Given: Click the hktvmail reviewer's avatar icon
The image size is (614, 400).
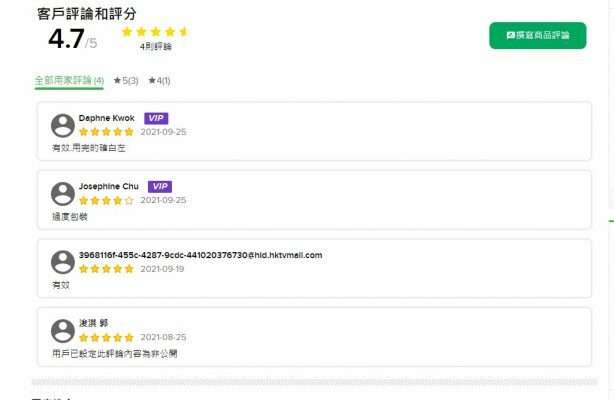Looking at the screenshot, I should [63, 262].
